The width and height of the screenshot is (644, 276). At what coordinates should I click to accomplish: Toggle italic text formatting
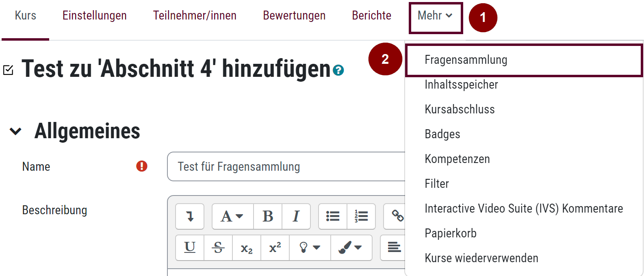[296, 216]
